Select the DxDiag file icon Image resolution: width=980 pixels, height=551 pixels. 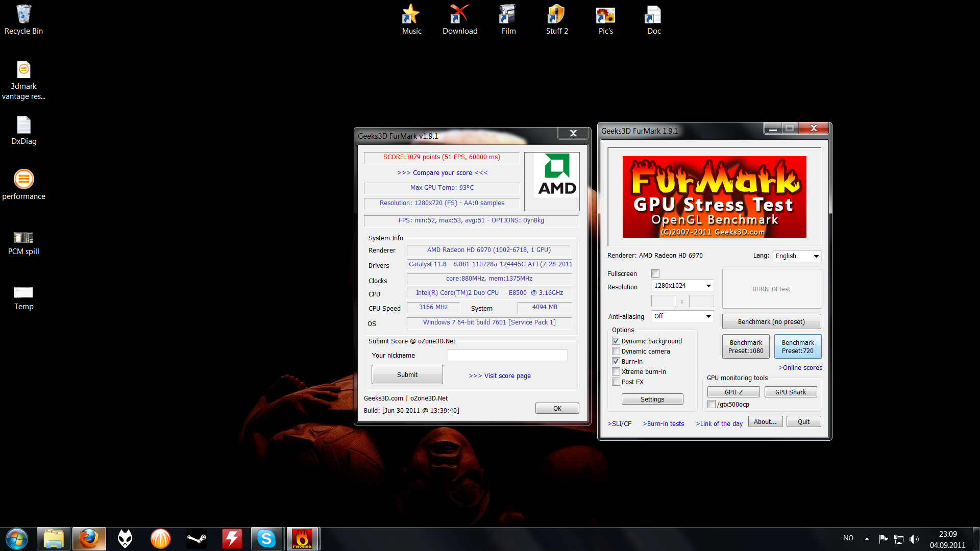pyautogui.click(x=23, y=131)
